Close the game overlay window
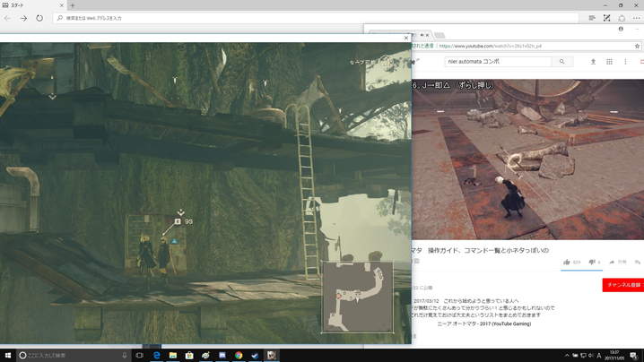Image resolution: width=644 pixels, height=362 pixels. pyautogui.click(x=406, y=38)
